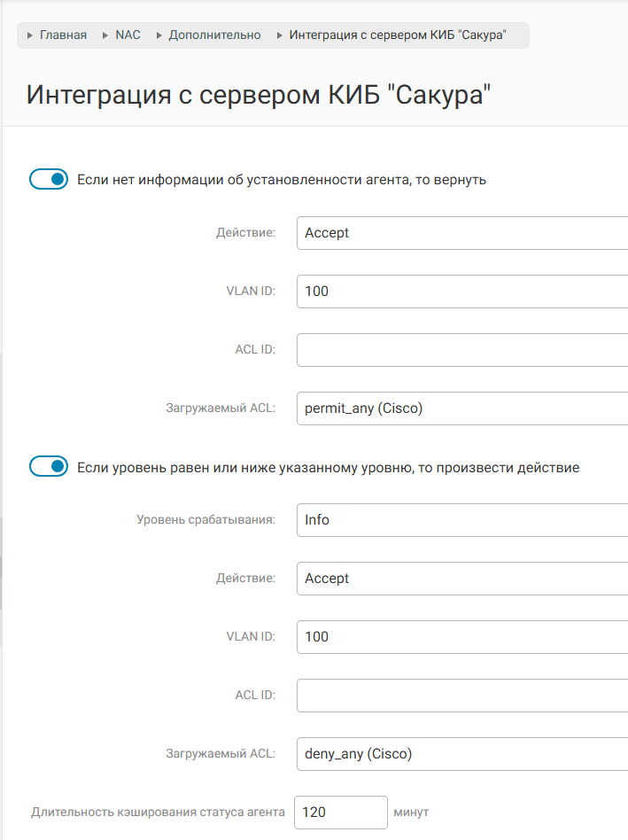Expand the Загружаемый ACL permit_any (Cisco) dropdown
The height and width of the screenshot is (840, 628).
pos(462,408)
